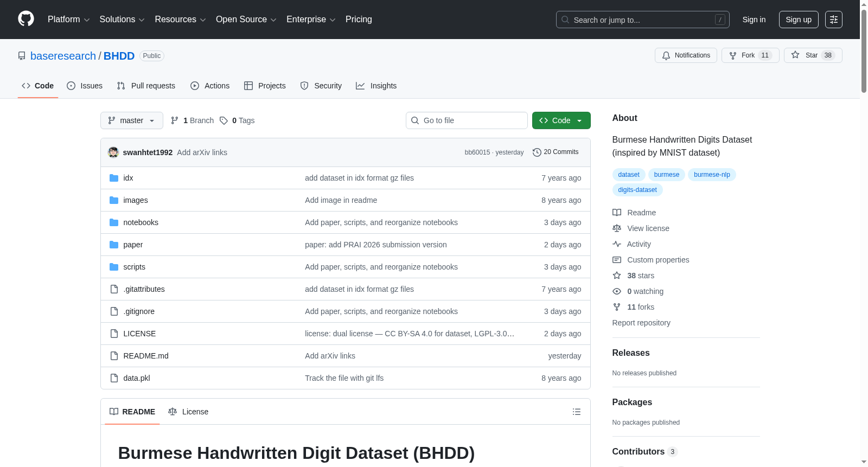This screenshot has height=467, width=868.
Task: Click the README.md file icon
Action: click(x=114, y=356)
